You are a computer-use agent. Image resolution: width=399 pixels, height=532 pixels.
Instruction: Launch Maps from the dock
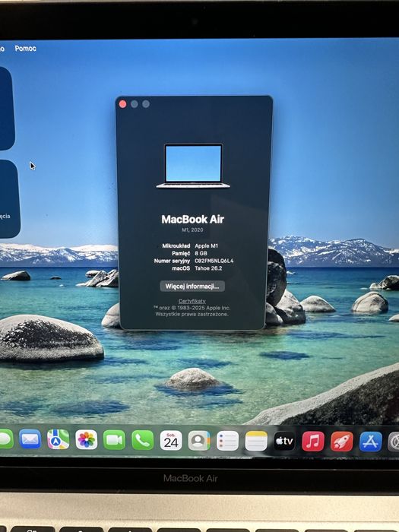[58, 440]
